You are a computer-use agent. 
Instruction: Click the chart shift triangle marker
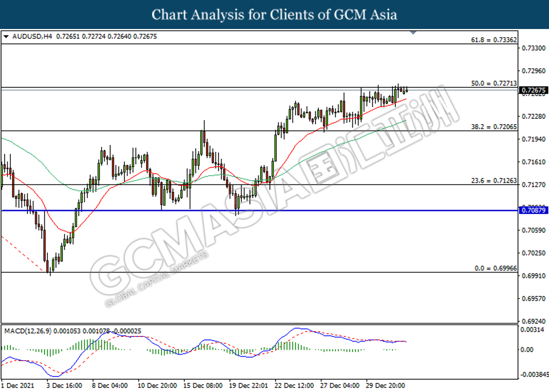click(413, 33)
